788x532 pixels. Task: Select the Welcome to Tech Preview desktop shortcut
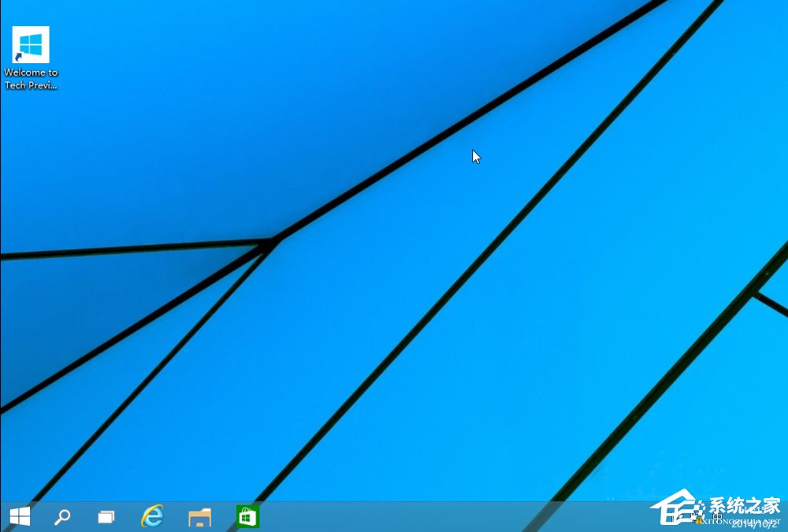(31, 43)
